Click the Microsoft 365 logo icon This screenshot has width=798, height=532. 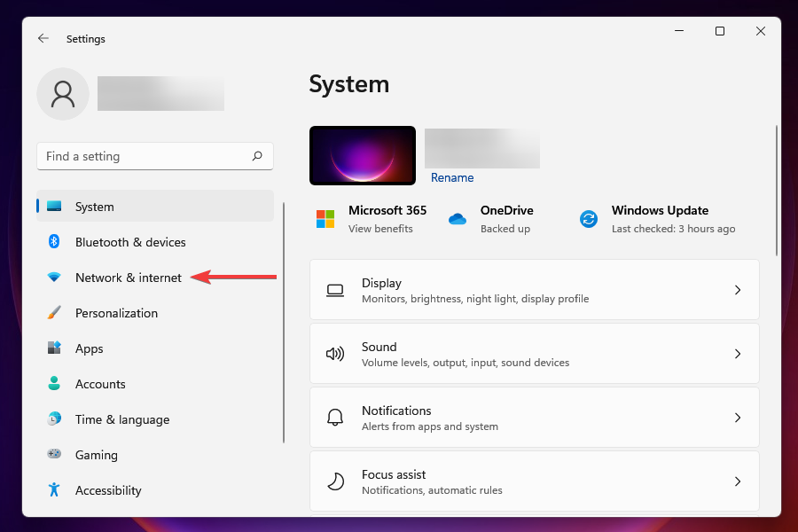(325, 219)
